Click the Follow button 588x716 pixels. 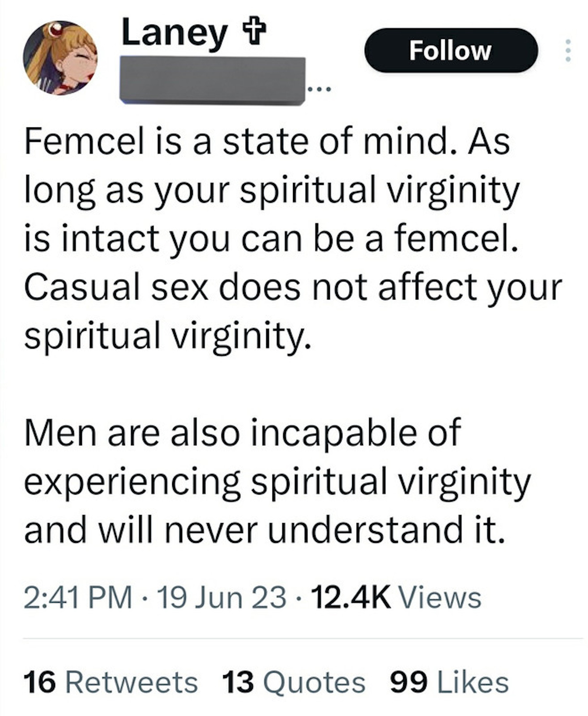click(x=450, y=50)
